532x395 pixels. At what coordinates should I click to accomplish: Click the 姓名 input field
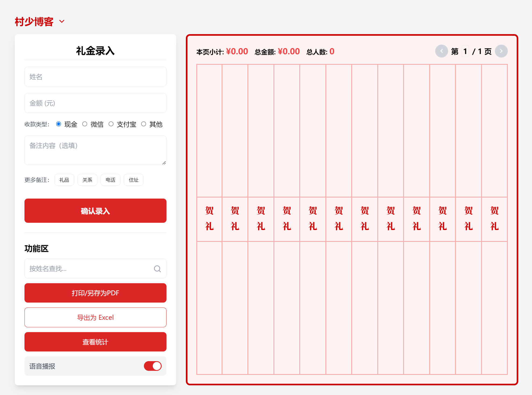(95, 77)
